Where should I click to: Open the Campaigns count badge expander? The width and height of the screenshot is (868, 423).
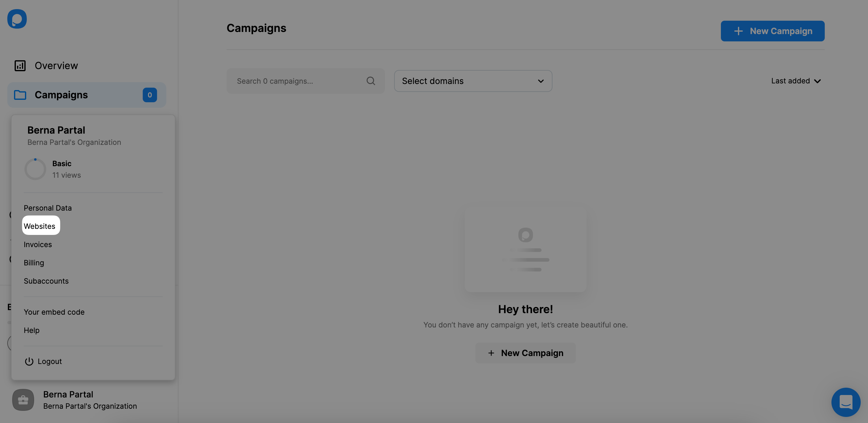(x=149, y=95)
